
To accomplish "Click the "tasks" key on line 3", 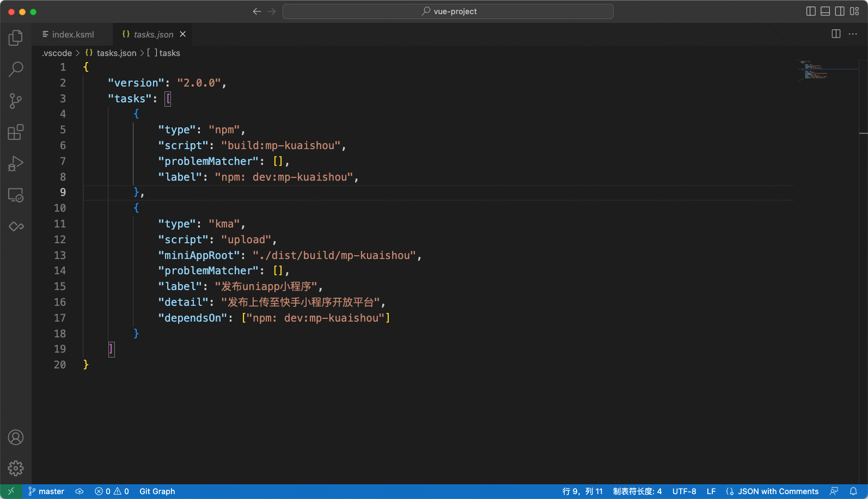I will [x=130, y=98].
